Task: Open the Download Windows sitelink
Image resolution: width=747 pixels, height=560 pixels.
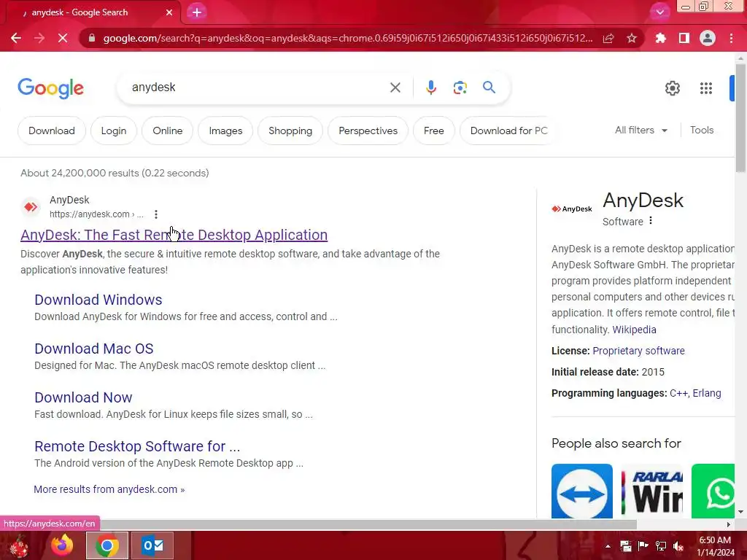Action: 98,300
